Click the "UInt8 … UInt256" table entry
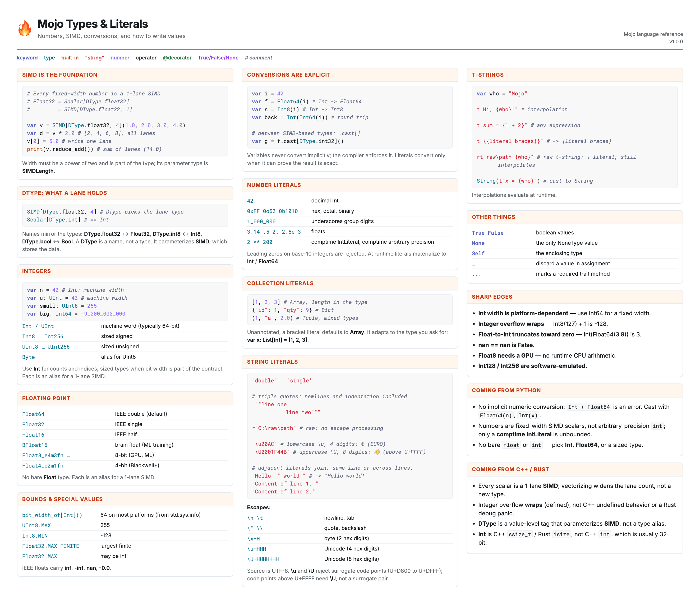This screenshot has width=700, height=601. [x=46, y=347]
